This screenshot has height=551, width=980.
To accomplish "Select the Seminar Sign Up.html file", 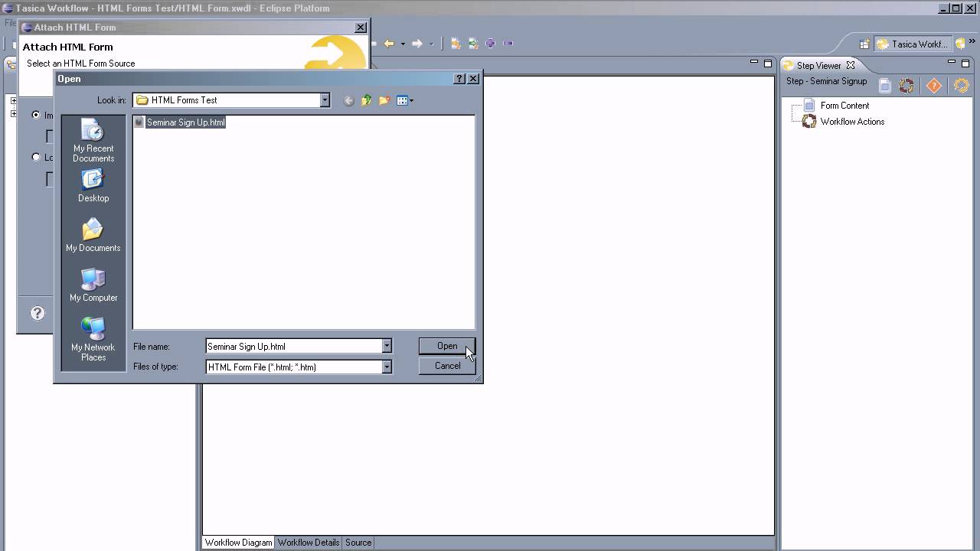I will 180,122.
